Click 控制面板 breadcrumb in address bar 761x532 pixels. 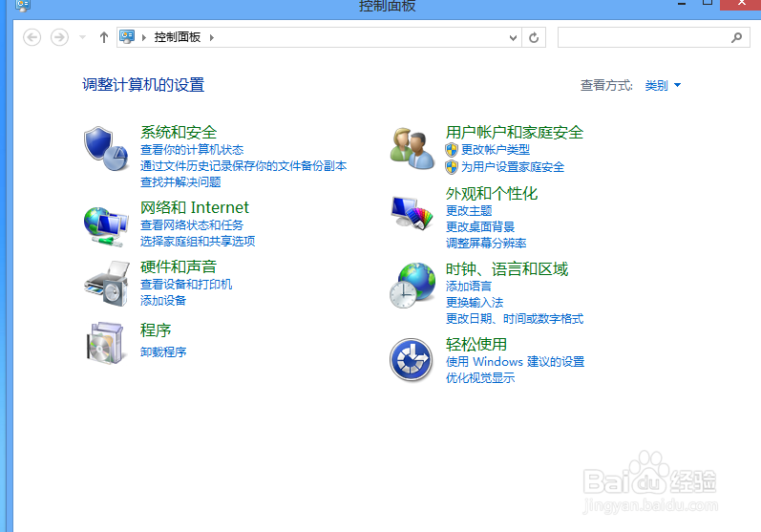178,37
